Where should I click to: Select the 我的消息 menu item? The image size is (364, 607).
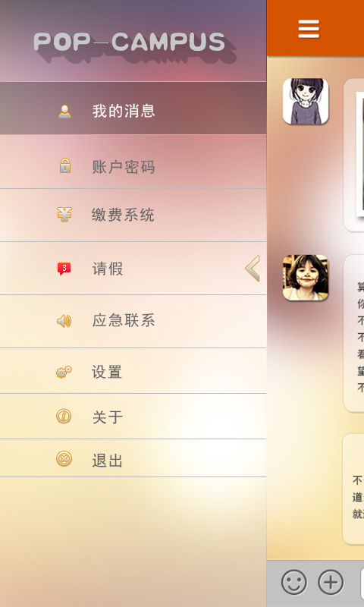133,108
